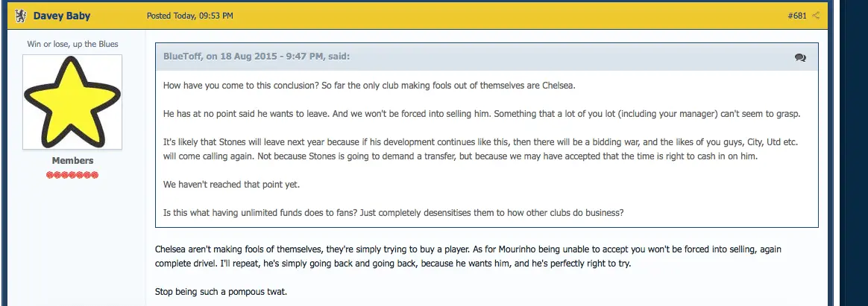Click the Chelsea crest icon beside Davey Baby
868x306 pixels.
pyautogui.click(x=21, y=16)
